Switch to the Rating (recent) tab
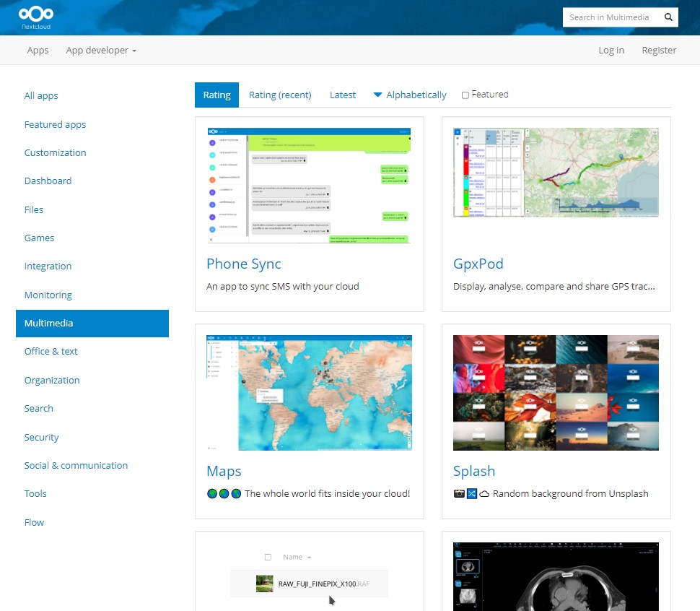Image resolution: width=700 pixels, height=611 pixels. pos(280,95)
